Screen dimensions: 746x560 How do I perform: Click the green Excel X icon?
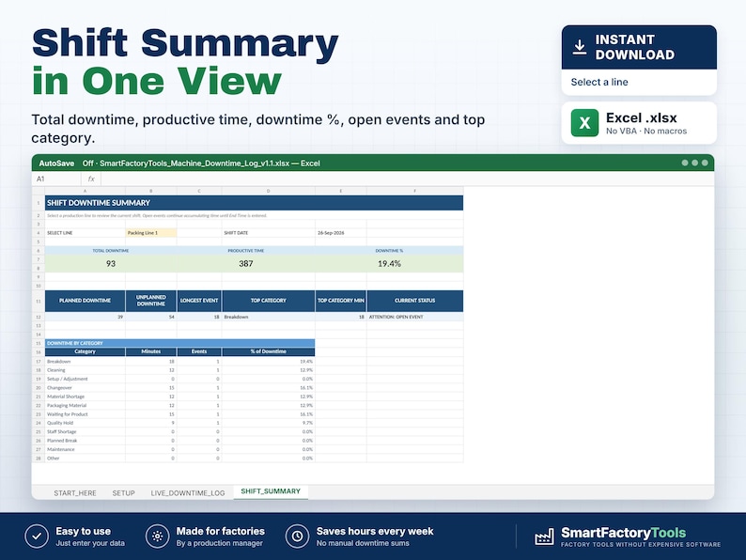pos(584,123)
